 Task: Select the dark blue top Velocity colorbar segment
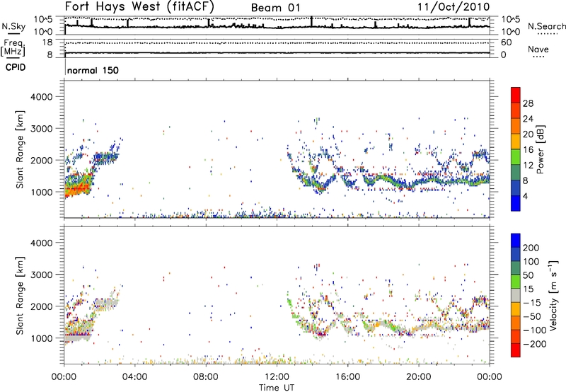pos(516,241)
